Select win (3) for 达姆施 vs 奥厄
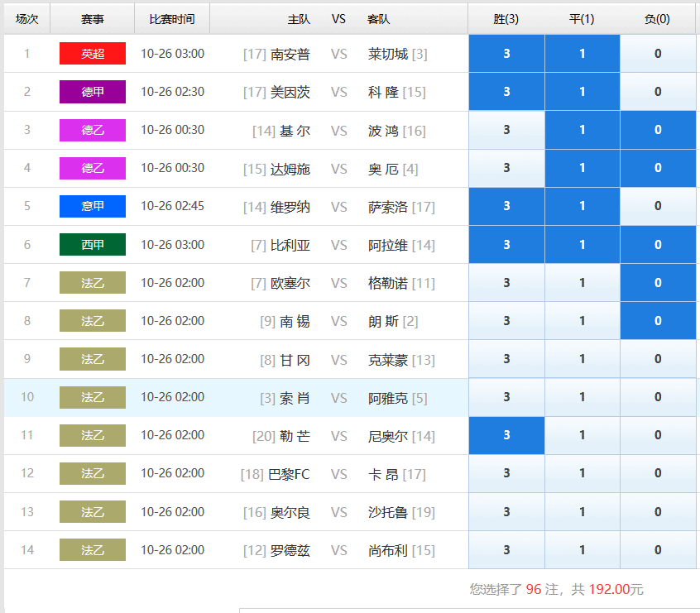This screenshot has width=700, height=613. click(x=506, y=168)
